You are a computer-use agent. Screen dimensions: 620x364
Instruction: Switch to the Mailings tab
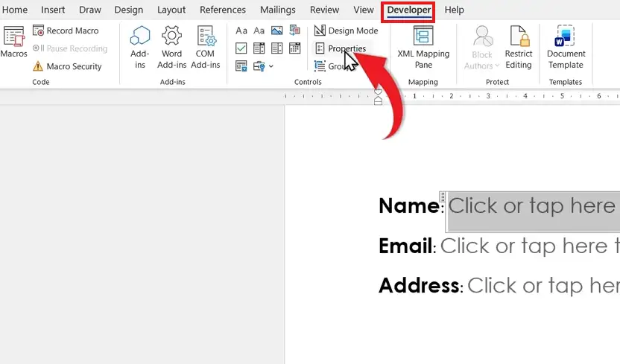tap(277, 10)
